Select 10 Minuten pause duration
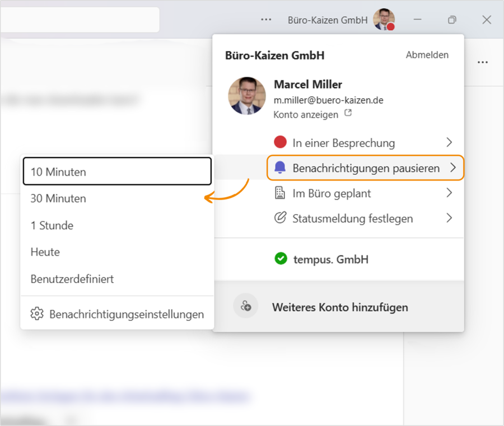This screenshot has height=426, width=504. pyautogui.click(x=118, y=171)
